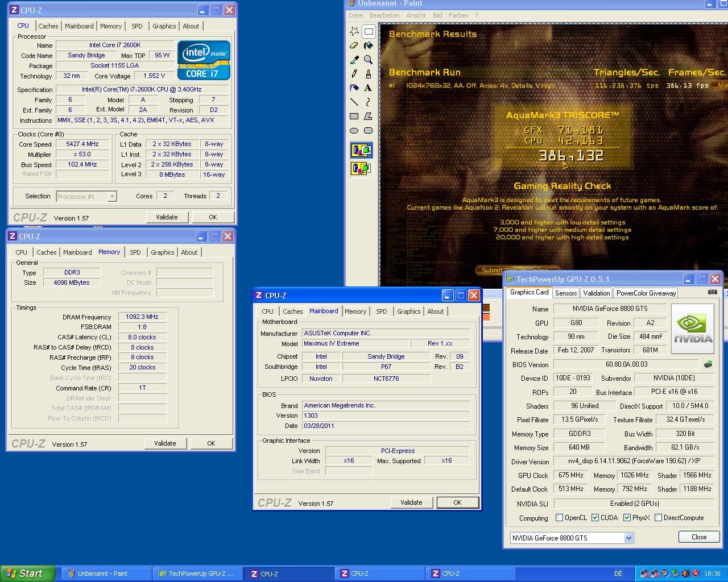728x582 pixels.
Task: Select the Text tool in Paint
Action: click(x=369, y=88)
